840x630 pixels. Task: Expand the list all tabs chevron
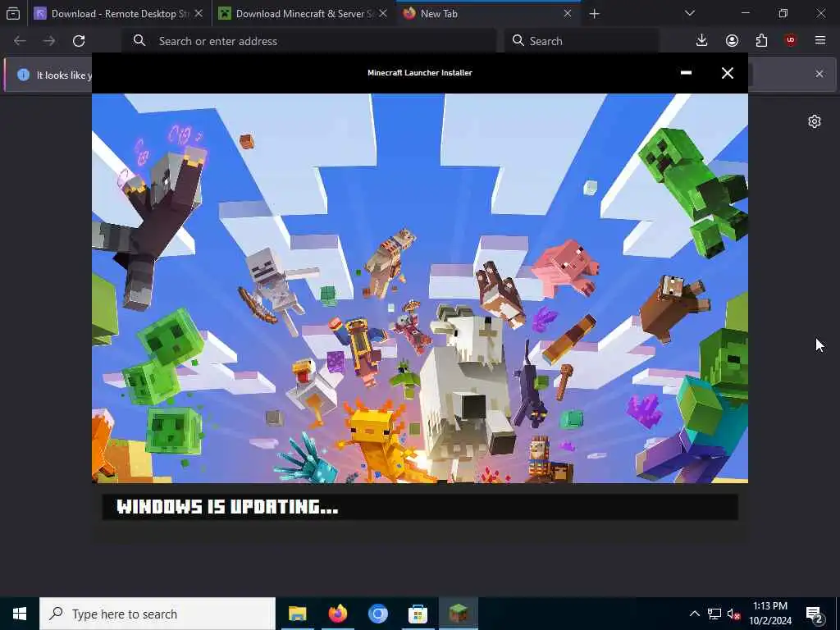tap(689, 13)
